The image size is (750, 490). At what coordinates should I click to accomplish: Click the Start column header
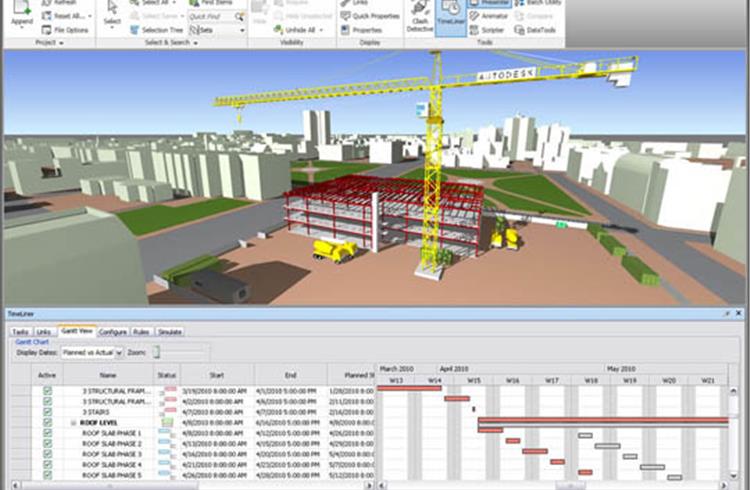(x=217, y=375)
